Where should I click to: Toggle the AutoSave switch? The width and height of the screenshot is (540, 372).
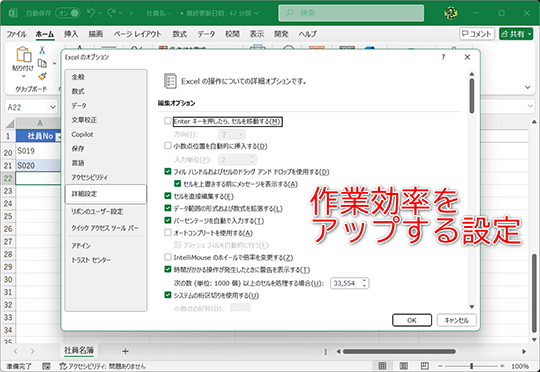[68, 13]
